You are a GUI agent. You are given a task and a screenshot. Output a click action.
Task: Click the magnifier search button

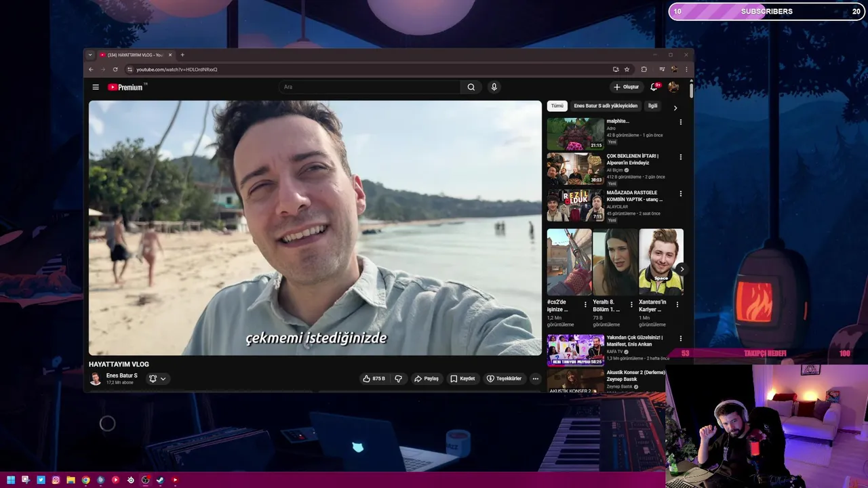[471, 87]
